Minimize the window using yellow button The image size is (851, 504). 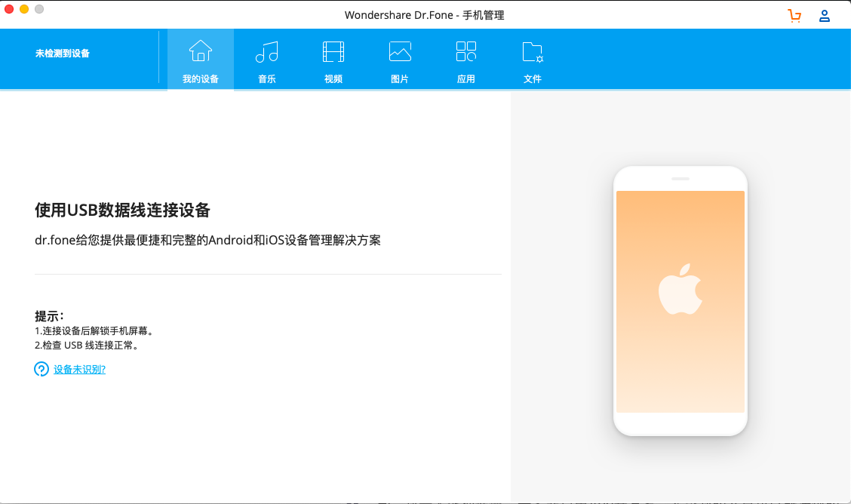click(24, 9)
